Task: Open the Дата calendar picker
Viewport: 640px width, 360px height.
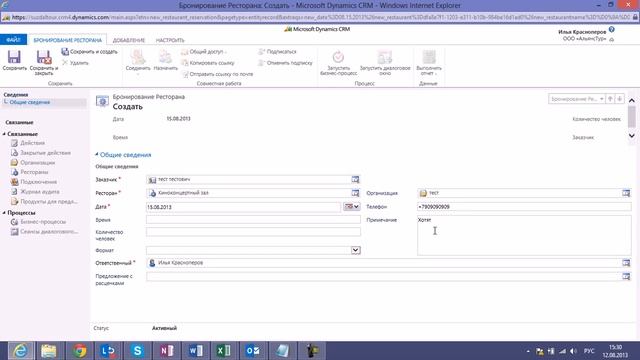Action: point(352,207)
